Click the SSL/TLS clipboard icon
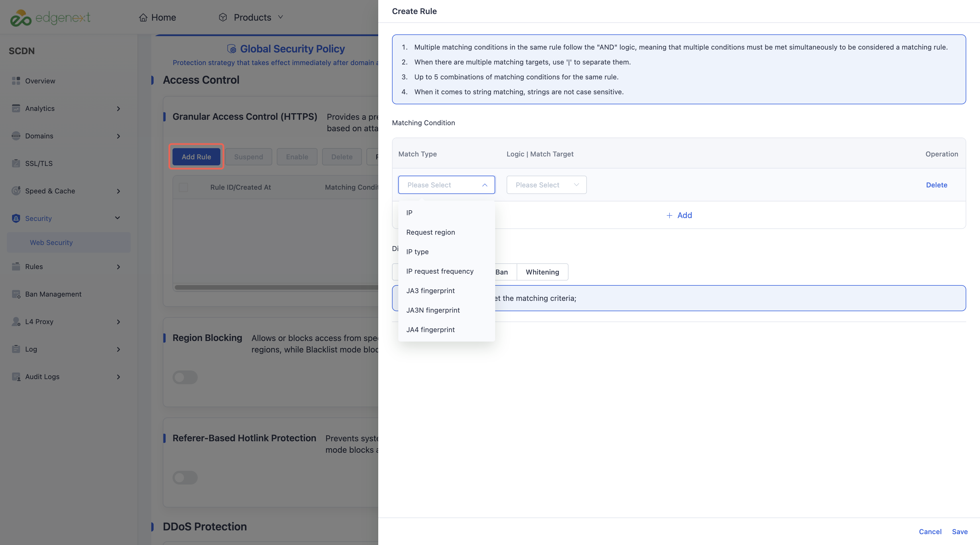 point(15,163)
